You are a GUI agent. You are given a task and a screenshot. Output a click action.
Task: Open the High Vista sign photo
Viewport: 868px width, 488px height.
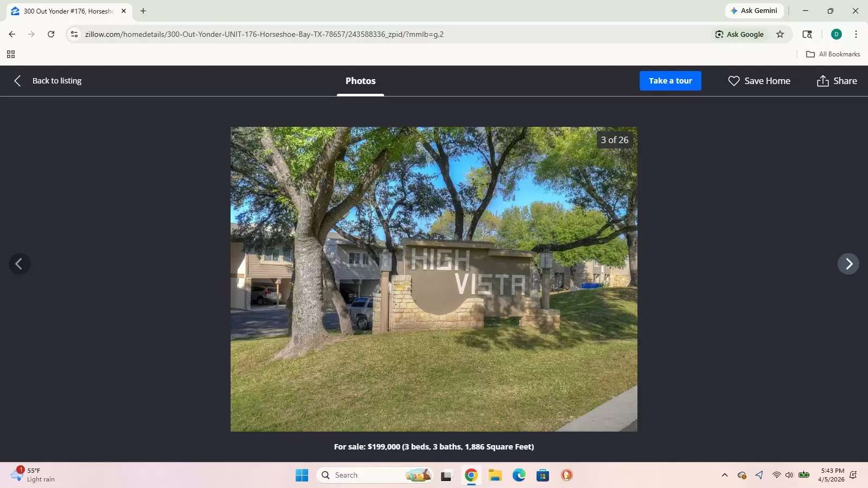[x=434, y=279]
